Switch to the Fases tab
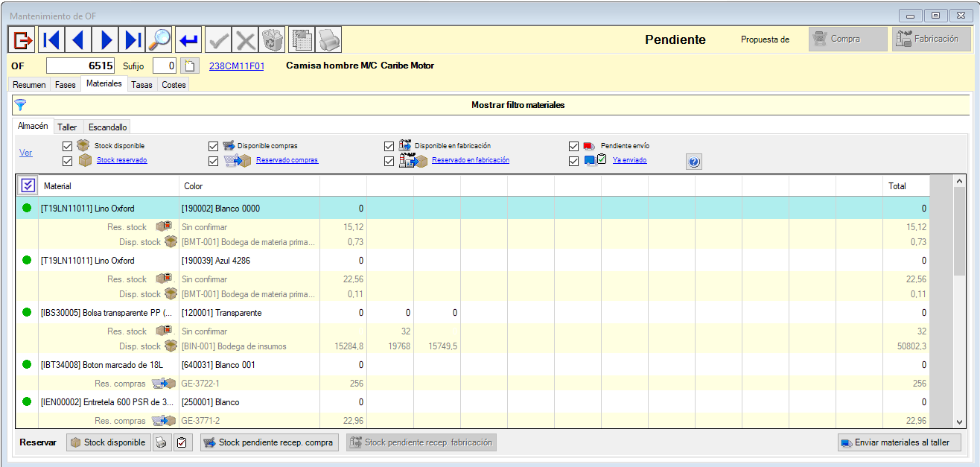This screenshot has height=467, width=980. tap(65, 84)
